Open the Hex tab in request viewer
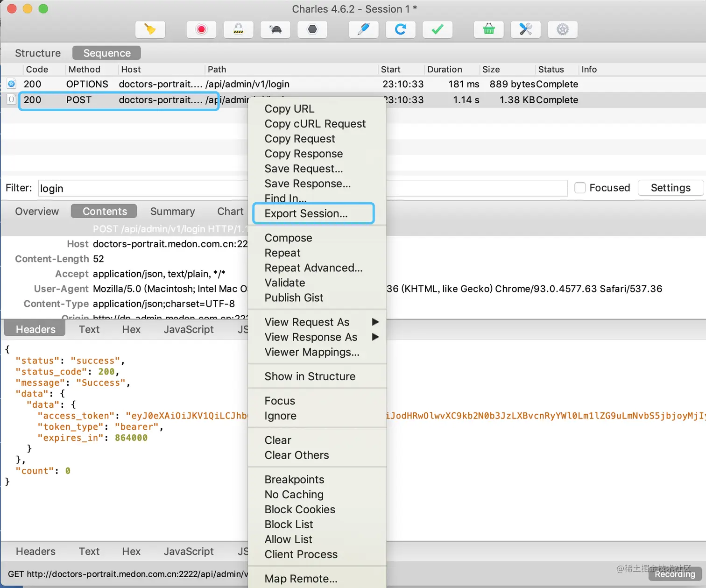This screenshot has width=706, height=588. coord(131,329)
